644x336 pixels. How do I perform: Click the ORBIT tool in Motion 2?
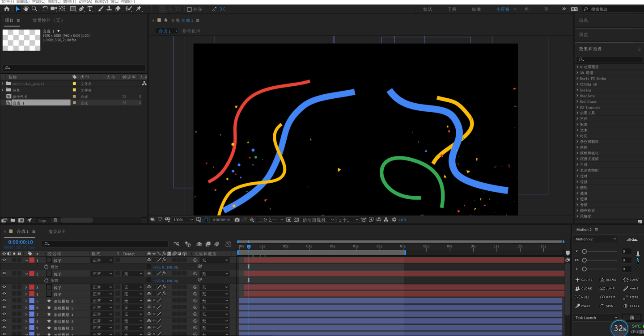[608, 297]
